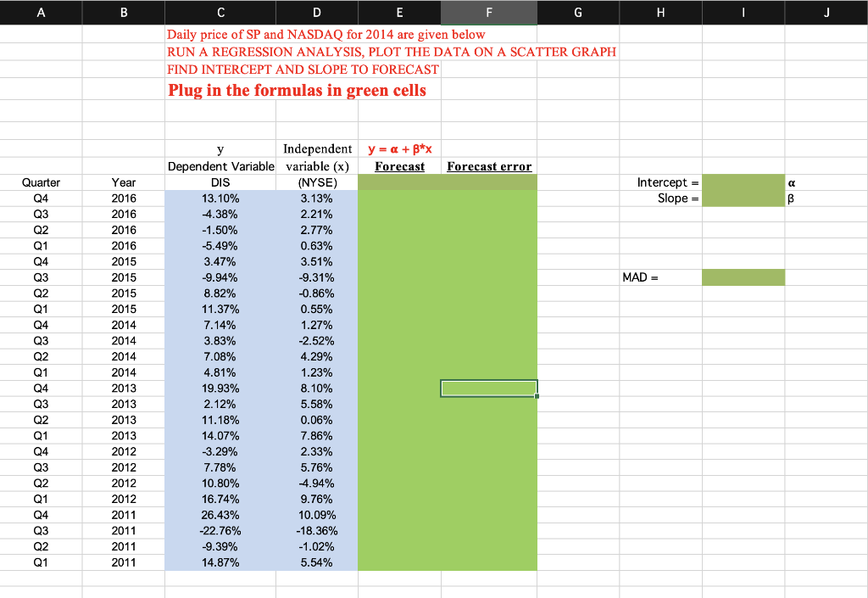
Task: Select the 13.10% value for Q4 2016
Action: (220, 198)
